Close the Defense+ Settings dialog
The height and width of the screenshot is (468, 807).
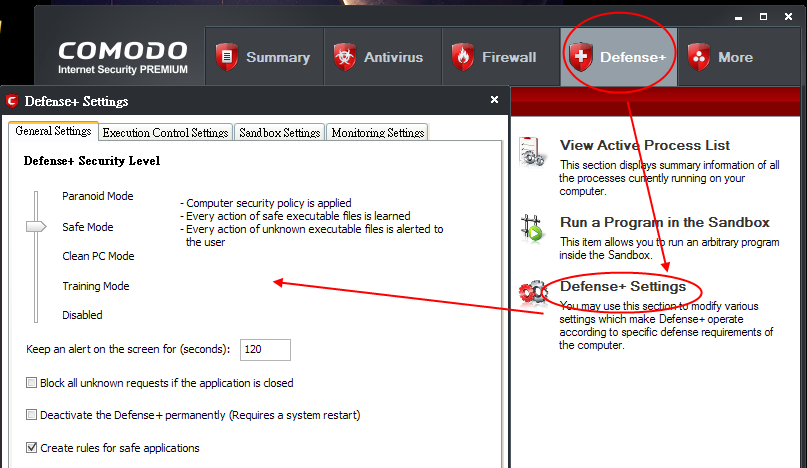pos(494,100)
